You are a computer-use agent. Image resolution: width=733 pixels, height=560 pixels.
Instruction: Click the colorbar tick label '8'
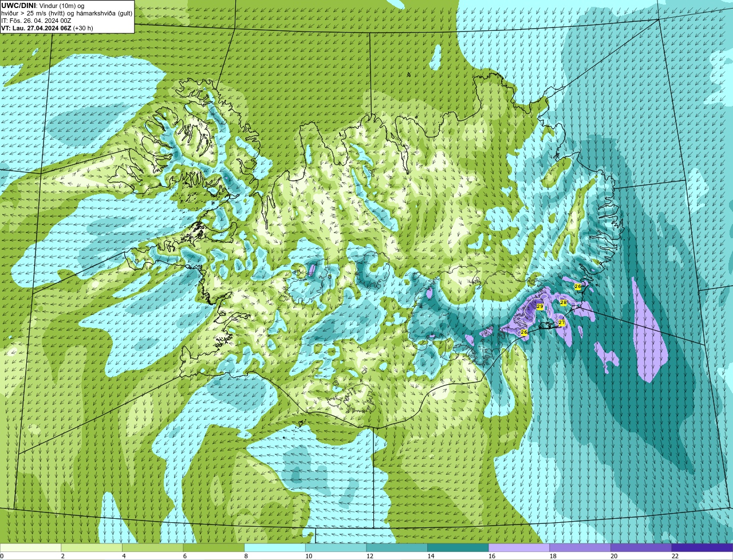point(246,556)
